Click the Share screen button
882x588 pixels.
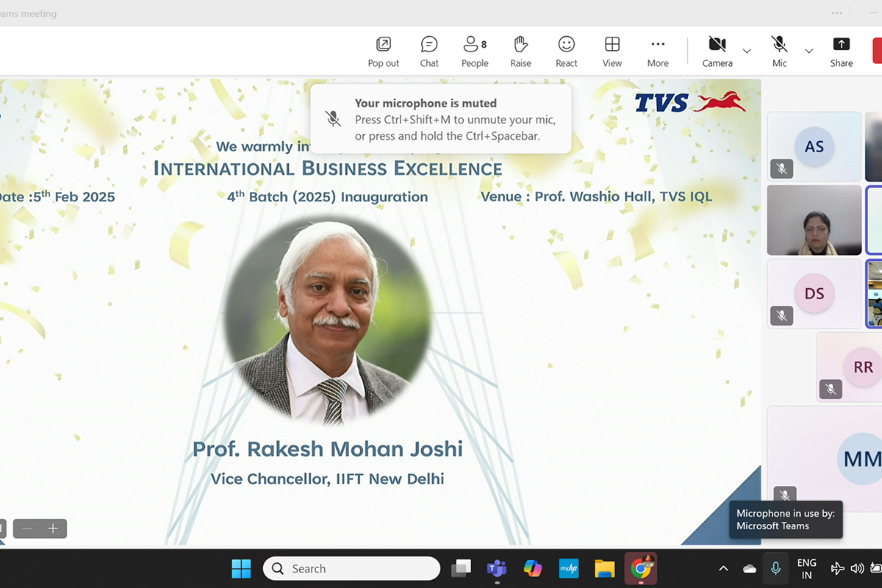click(x=842, y=51)
